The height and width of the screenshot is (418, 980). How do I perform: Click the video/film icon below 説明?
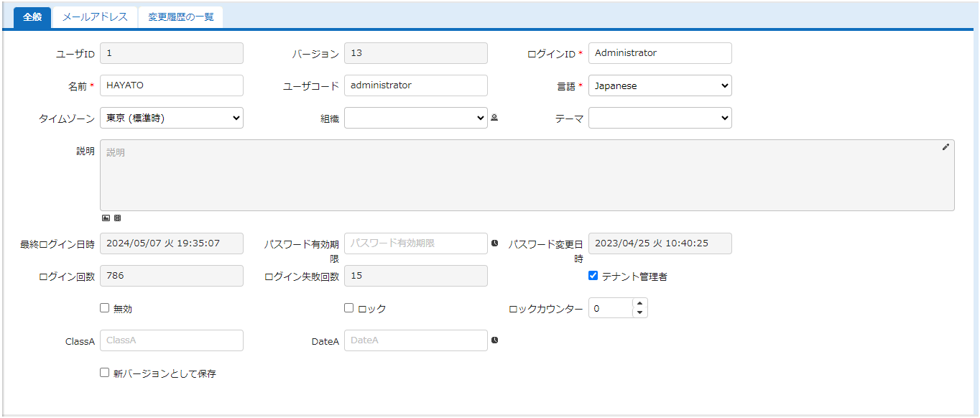click(x=117, y=218)
